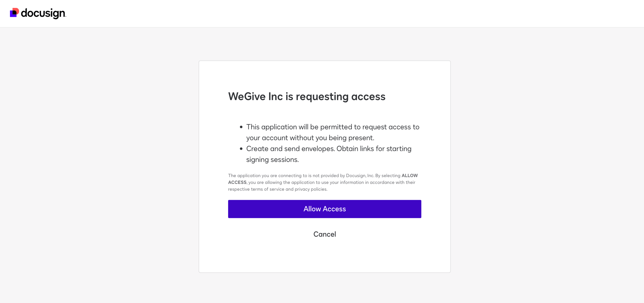
Task: Click the second bullet marker dot
Action: [241, 149]
